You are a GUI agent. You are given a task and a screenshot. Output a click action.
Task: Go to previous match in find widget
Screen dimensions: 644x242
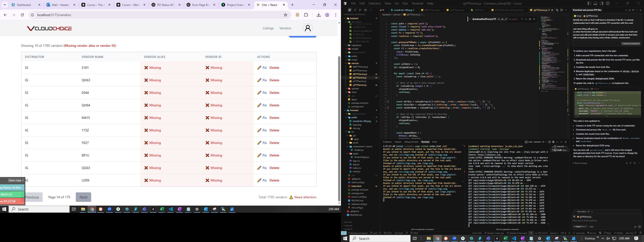click(x=522, y=19)
